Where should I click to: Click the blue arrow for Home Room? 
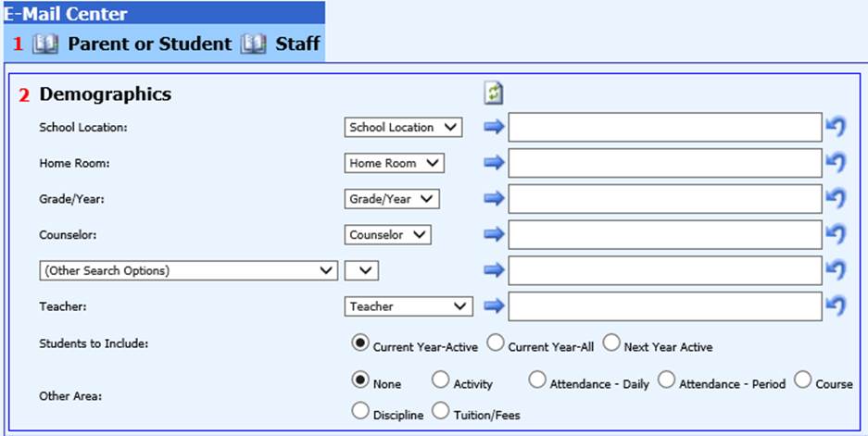coord(494,163)
